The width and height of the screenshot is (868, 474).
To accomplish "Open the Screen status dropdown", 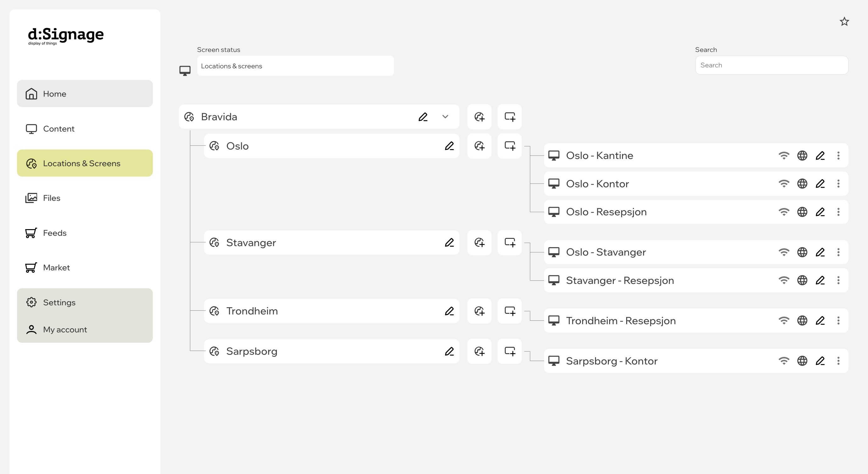I will pyautogui.click(x=295, y=66).
